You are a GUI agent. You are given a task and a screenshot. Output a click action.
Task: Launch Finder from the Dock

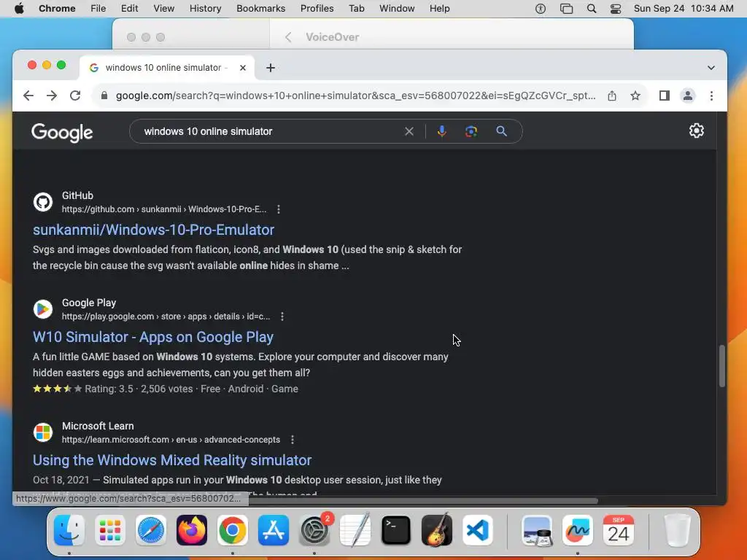point(69,530)
